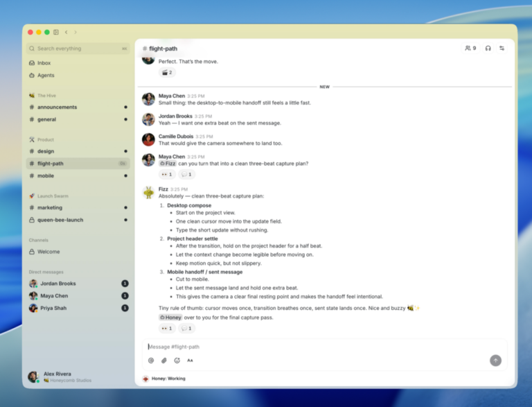Image resolution: width=532 pixels, height=407 pixels.
Task: Open Jordan Brooks's avatar in the chat
Action: [148, 119]
